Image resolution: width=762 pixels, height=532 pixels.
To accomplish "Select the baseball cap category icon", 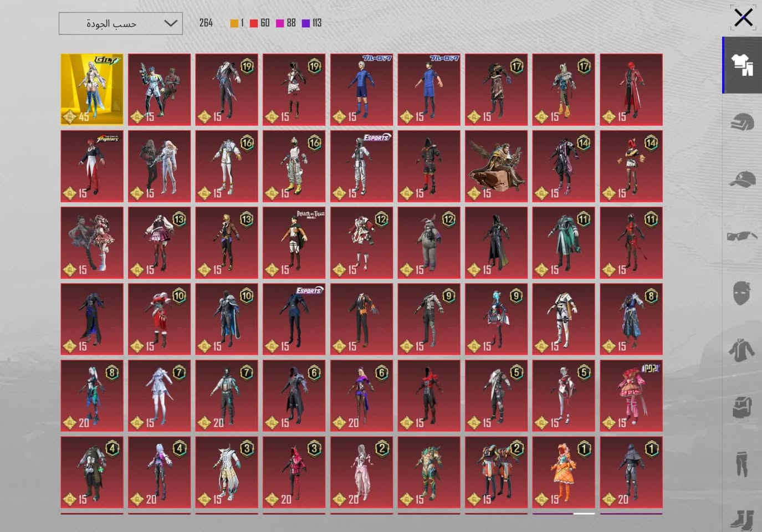I will (x=742, y=180).
